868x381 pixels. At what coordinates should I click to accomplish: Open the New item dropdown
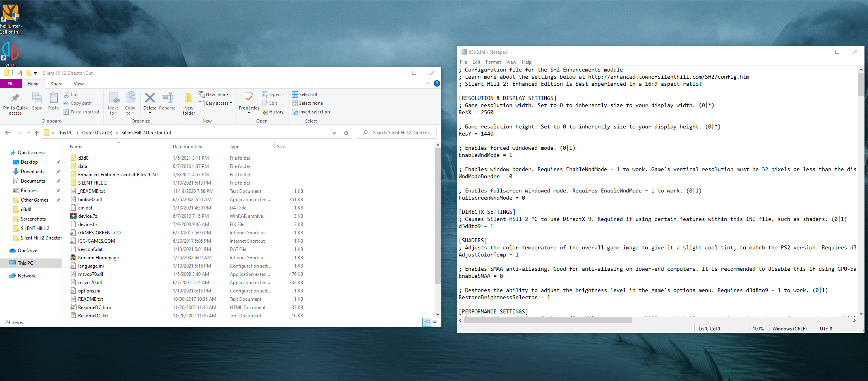(214, 94)
